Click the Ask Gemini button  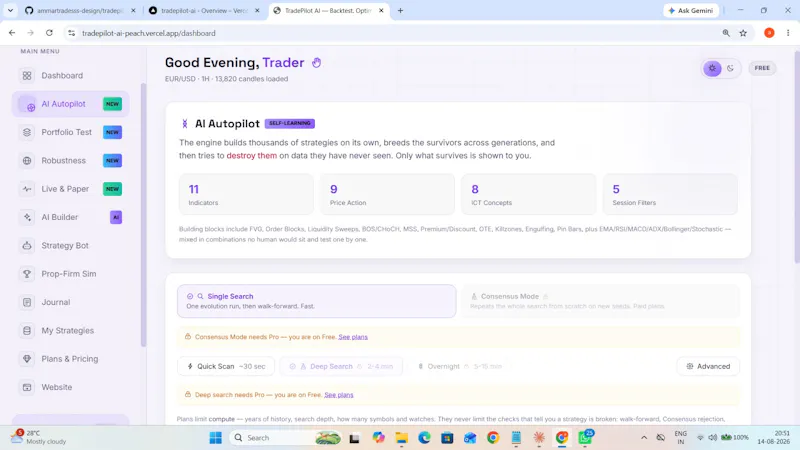click(690, 10)
